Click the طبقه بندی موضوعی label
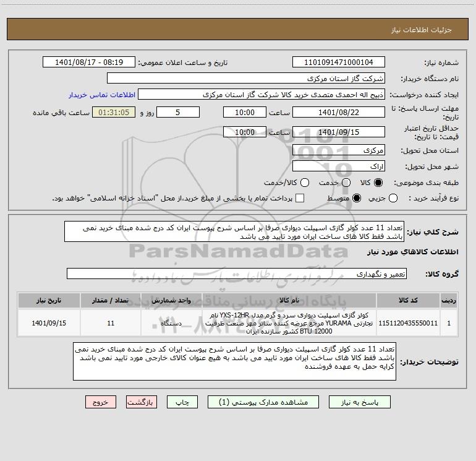The image size is (476, 461). click(426, 183)
